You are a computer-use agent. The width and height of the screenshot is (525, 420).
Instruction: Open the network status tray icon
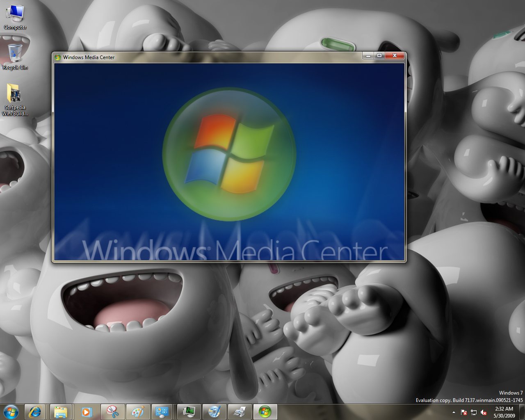(x=474, y=412)
